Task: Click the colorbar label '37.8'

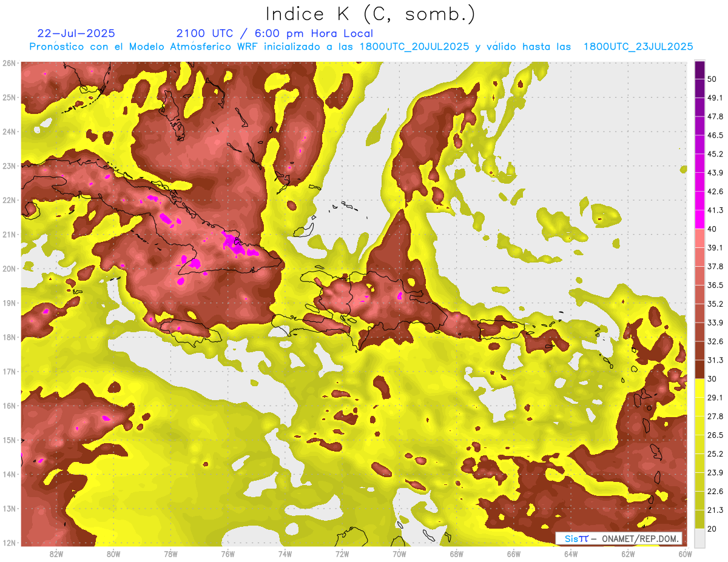Action: coord(716,267)
